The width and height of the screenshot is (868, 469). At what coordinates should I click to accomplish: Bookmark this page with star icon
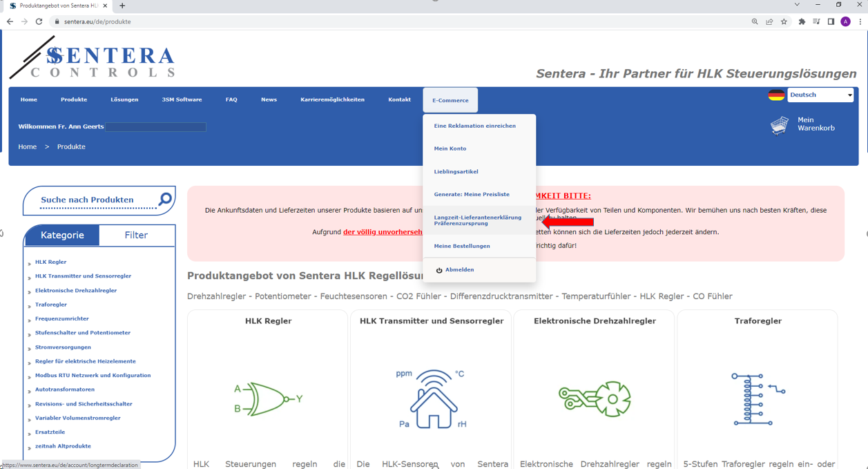pos(784,21)
